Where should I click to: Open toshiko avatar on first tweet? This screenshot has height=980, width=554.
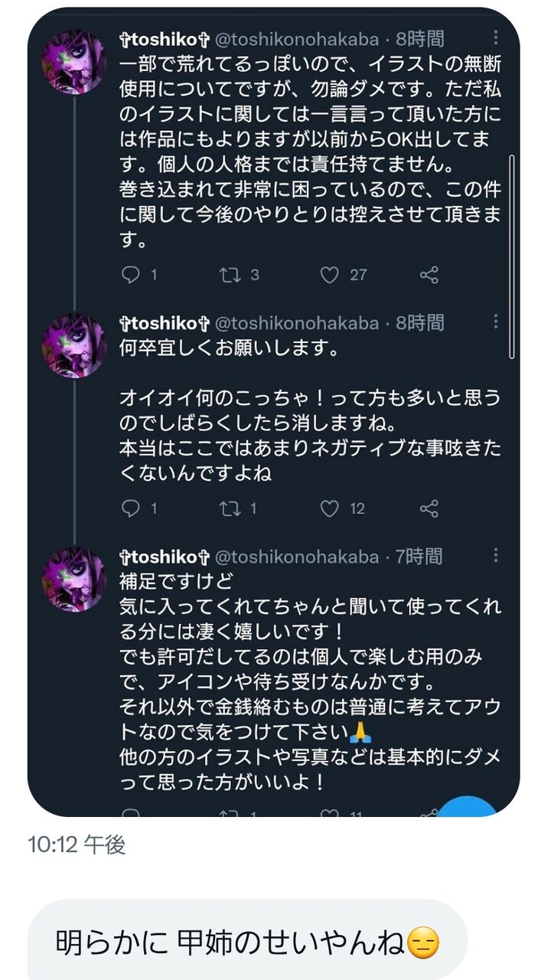pos(73,63)
